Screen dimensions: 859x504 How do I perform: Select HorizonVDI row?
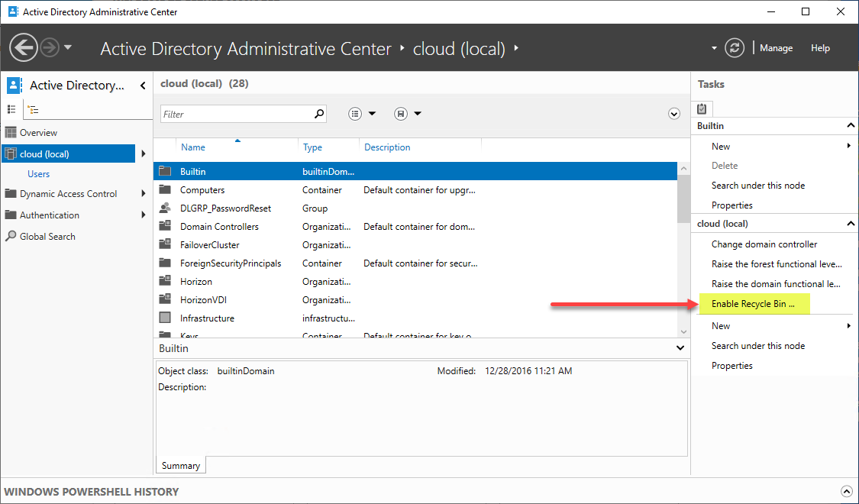click(415, 299)
